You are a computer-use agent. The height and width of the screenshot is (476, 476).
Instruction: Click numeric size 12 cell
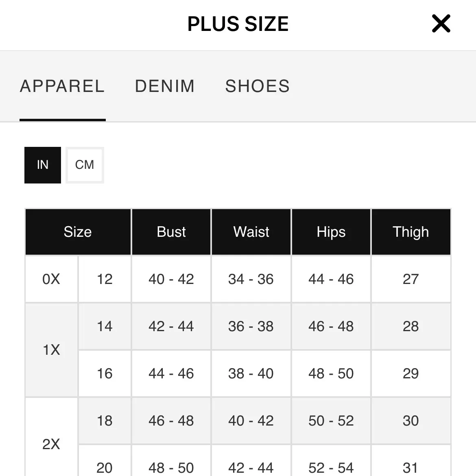pyautogui.click(x=105, y=279)
